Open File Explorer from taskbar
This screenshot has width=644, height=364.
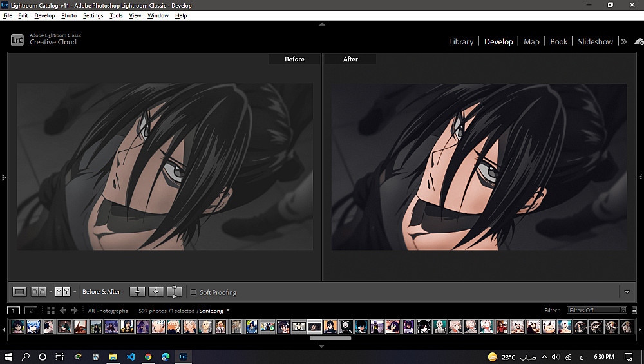coord(113,357)
